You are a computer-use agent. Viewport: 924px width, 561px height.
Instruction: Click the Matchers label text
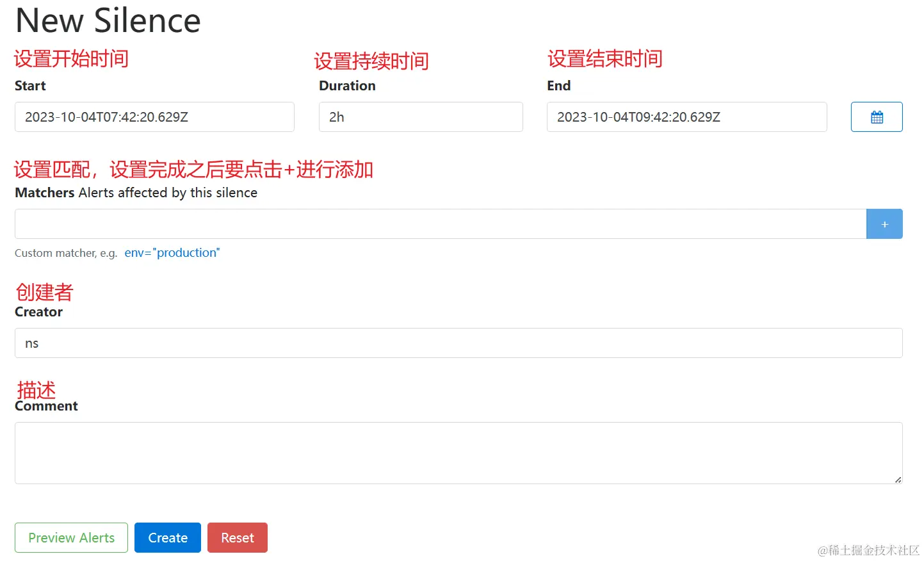45,193
